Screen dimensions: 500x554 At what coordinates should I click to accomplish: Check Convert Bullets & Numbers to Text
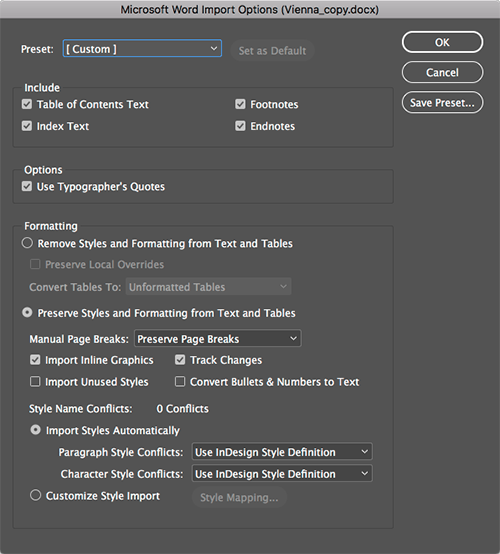180,382
